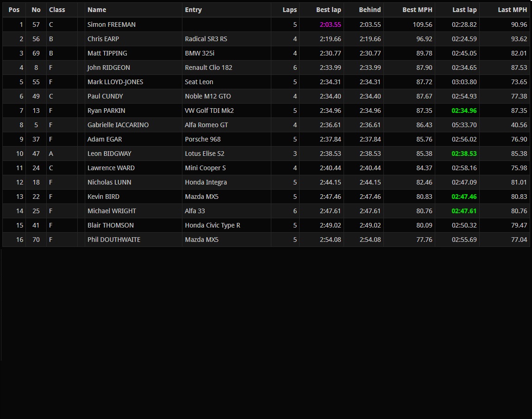Click the purple 2:03.55 best lap time
The image size is (532, 419).
click(x=330, y=25)
